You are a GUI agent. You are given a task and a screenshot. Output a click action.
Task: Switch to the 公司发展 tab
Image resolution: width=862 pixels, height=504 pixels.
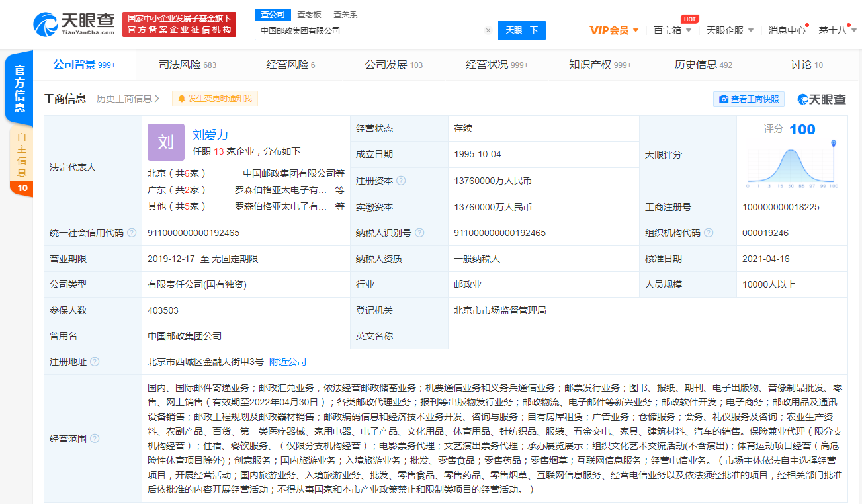click(x=394, y=65)
